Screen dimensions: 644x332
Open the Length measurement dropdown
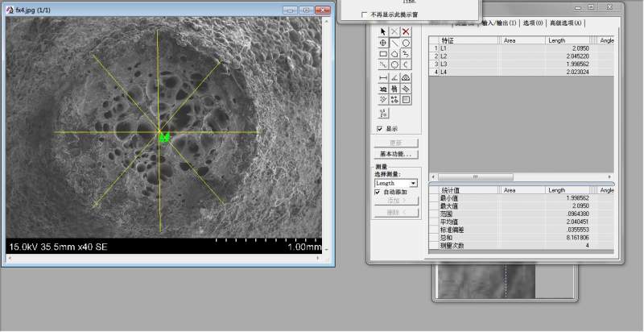click(x=413, y=183)
